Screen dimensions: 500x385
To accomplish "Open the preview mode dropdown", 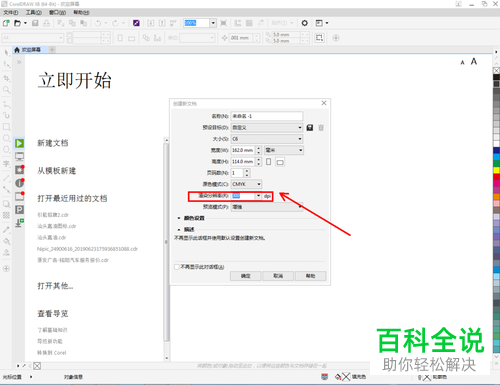I will [x=267, y=207].
